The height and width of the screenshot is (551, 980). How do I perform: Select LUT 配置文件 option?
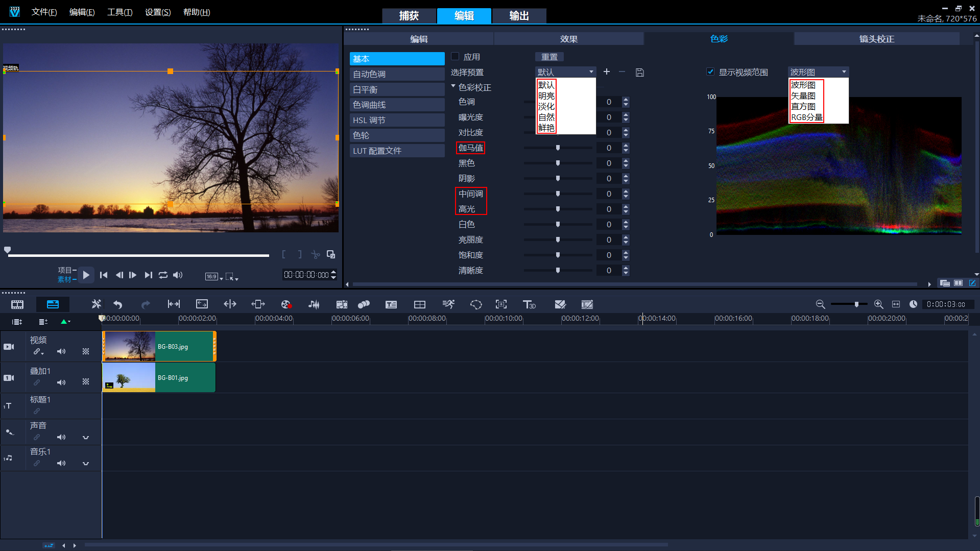[x=397, y=151]
